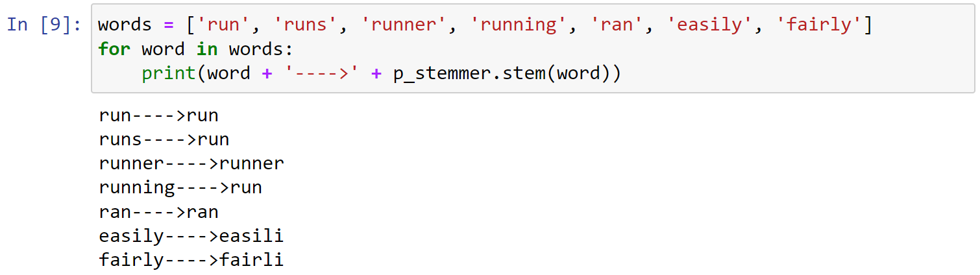
Task: Click output line running---->run
Action: 180,188
